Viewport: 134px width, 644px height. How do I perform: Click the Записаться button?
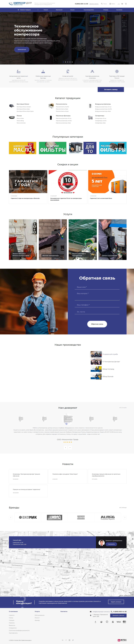[22, 49]
